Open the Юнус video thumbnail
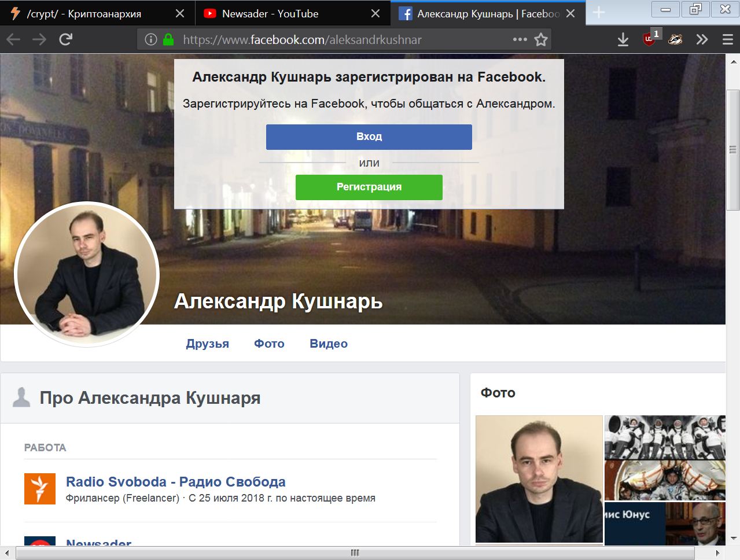740x560 pixels. coord(665,524)
